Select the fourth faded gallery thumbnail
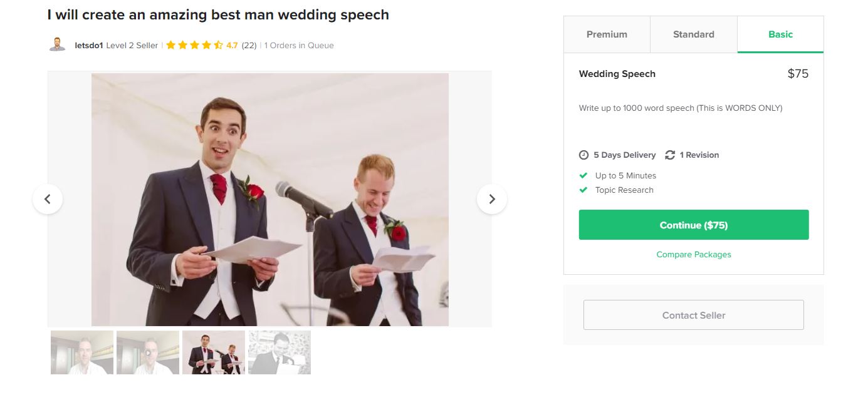Image resolution: width=868 pixels, height=410 pixels. pos(280,352)
